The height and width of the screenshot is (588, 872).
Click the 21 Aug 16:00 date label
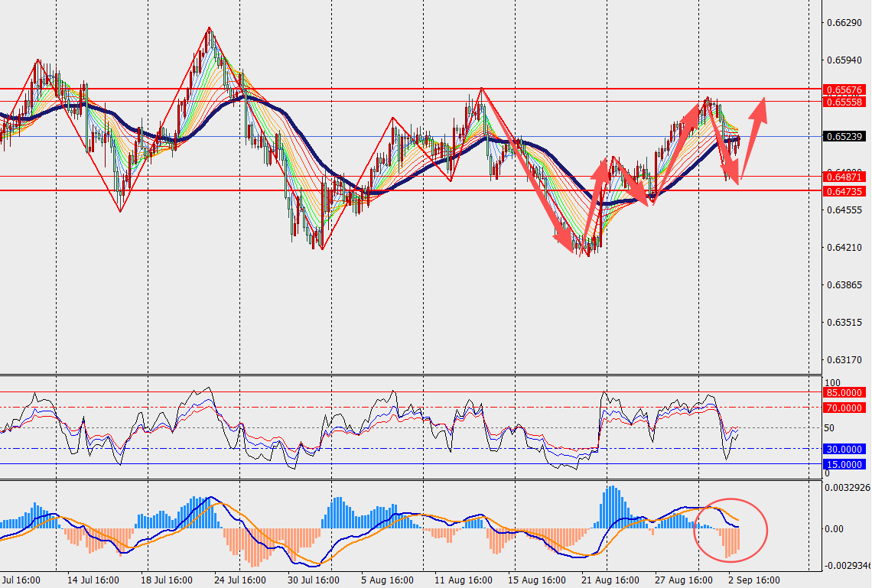coord(610,580)
